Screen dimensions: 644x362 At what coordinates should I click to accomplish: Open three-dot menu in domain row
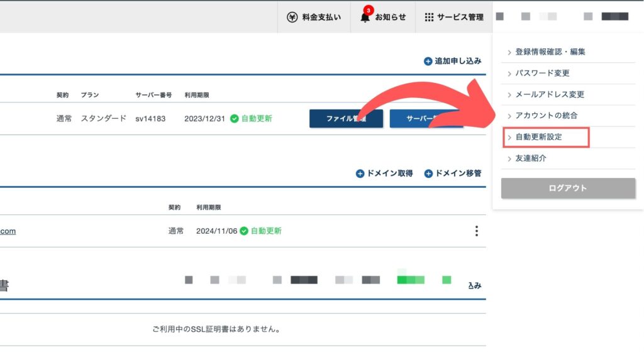point(477,231)
